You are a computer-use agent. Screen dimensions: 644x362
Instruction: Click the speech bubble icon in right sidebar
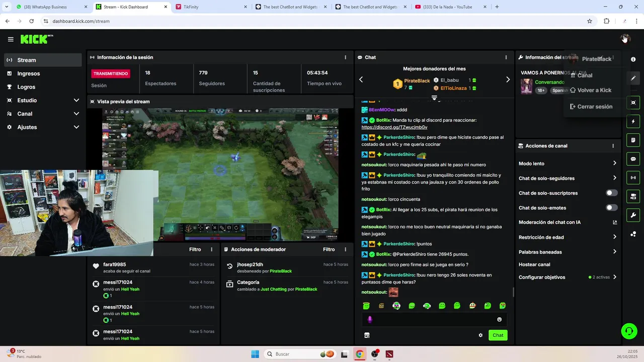click(633, 159)
